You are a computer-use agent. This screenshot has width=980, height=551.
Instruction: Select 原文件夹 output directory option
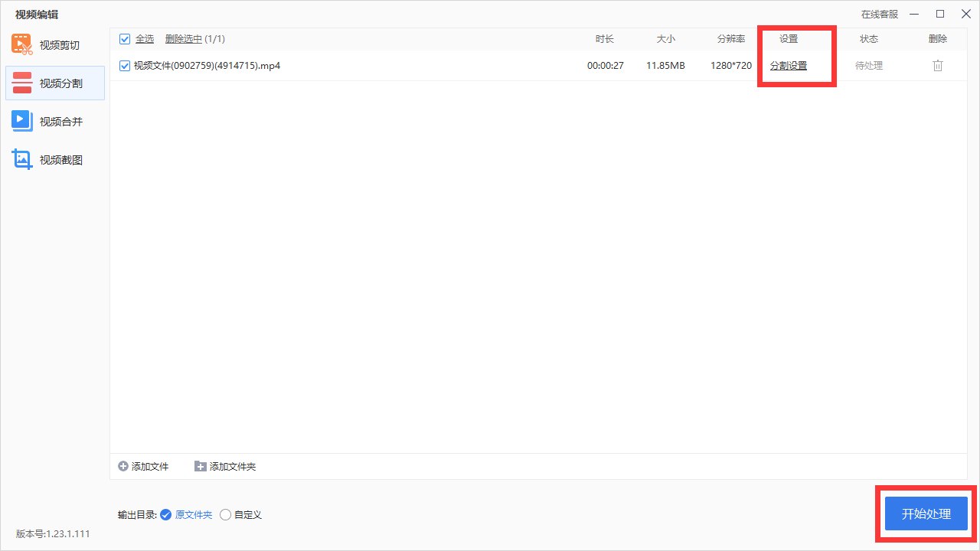(x=165, y=515)
